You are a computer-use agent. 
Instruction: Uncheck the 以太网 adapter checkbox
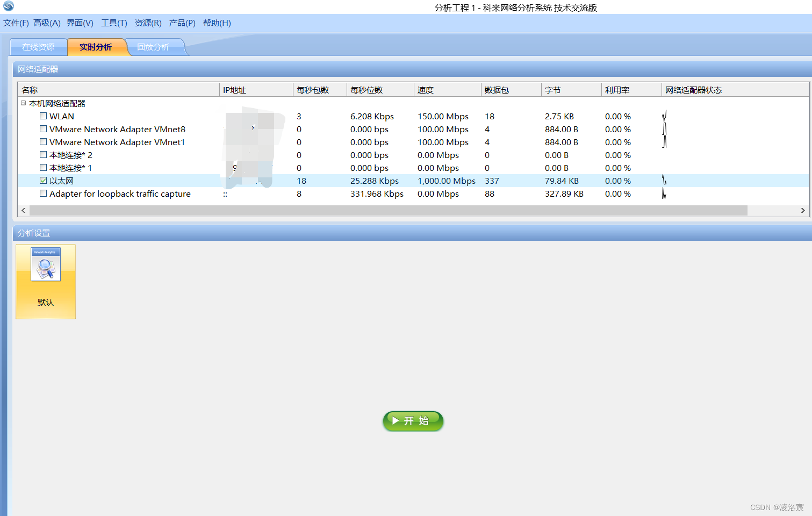coord(43,181)
